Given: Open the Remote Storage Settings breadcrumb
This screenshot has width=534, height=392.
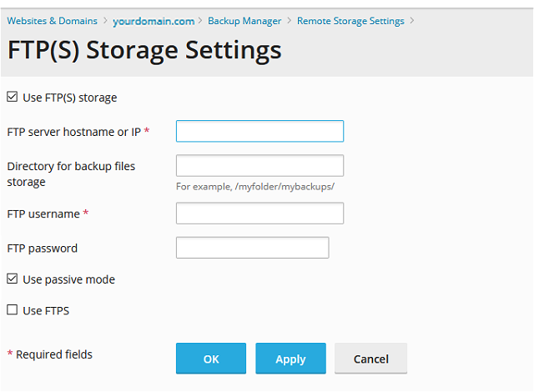Looking at the screenshot, I should [x=350, y=21].
